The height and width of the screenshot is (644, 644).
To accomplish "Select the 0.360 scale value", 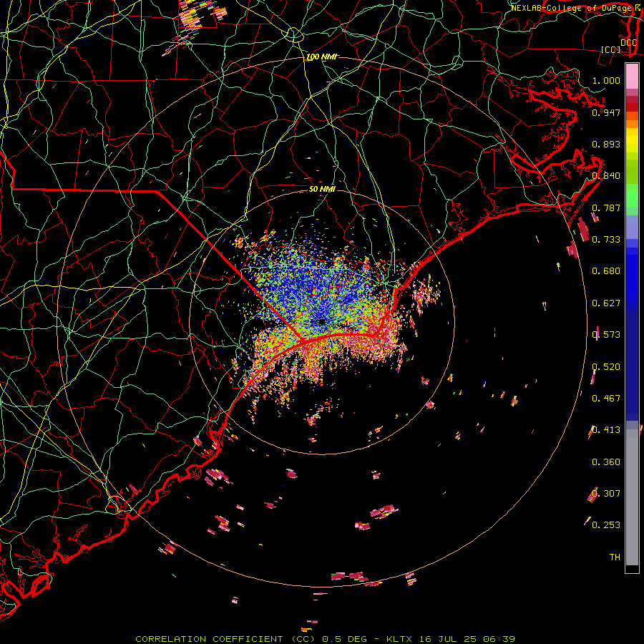I will tap(606, 462).
